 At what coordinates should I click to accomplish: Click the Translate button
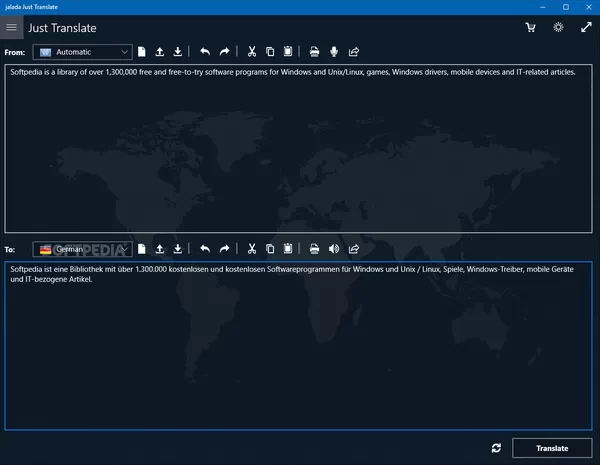(x=552, y=448)
